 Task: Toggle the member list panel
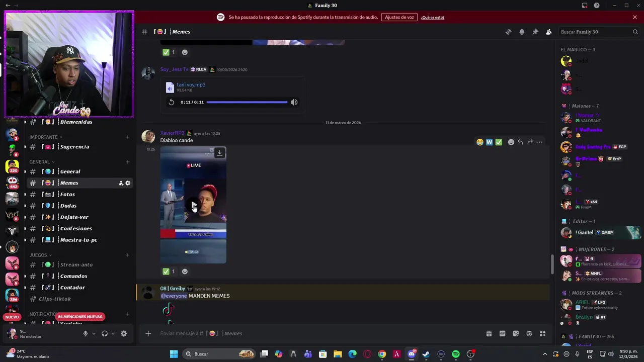[548, 32]
